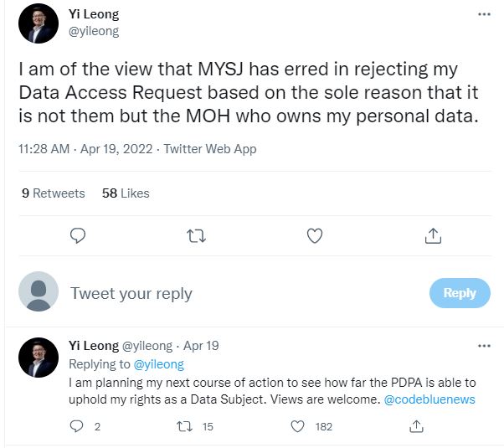
Task: Retweet the main tweet using retweet icon
Action: pos(196,236)
